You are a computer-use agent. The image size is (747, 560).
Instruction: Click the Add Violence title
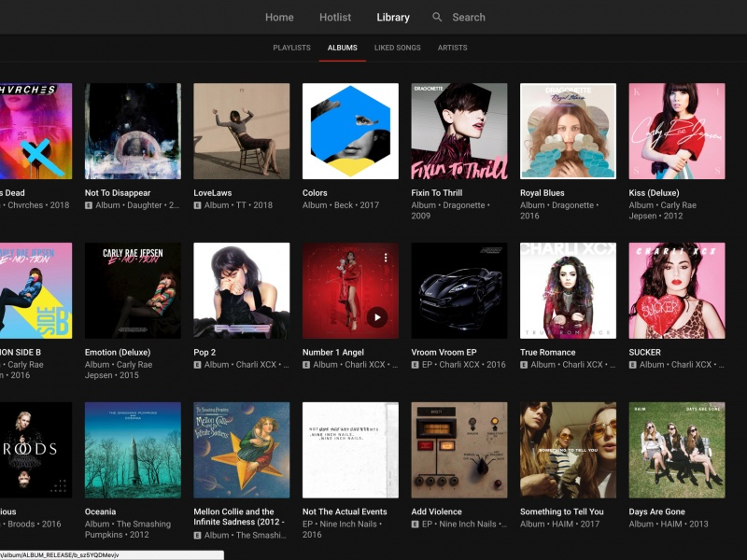coord(436,511)
